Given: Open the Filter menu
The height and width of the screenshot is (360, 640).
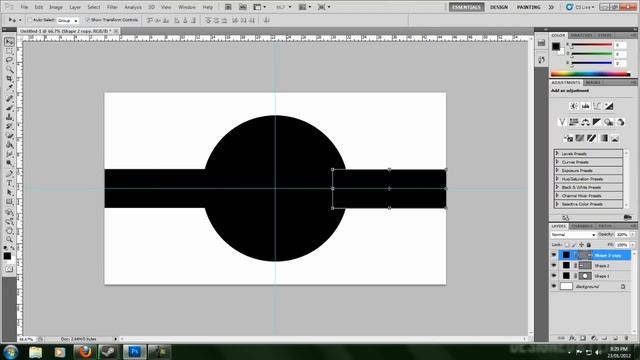Looking at the screenshot, I should tap(112, 7).
